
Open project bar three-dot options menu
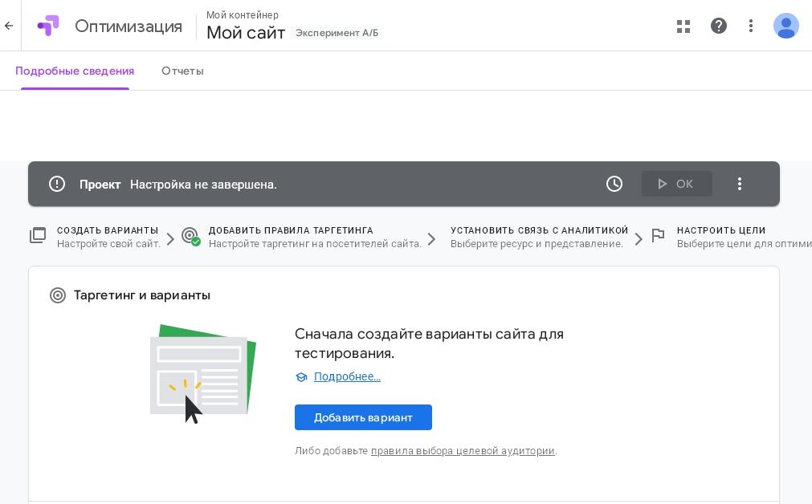740,184
